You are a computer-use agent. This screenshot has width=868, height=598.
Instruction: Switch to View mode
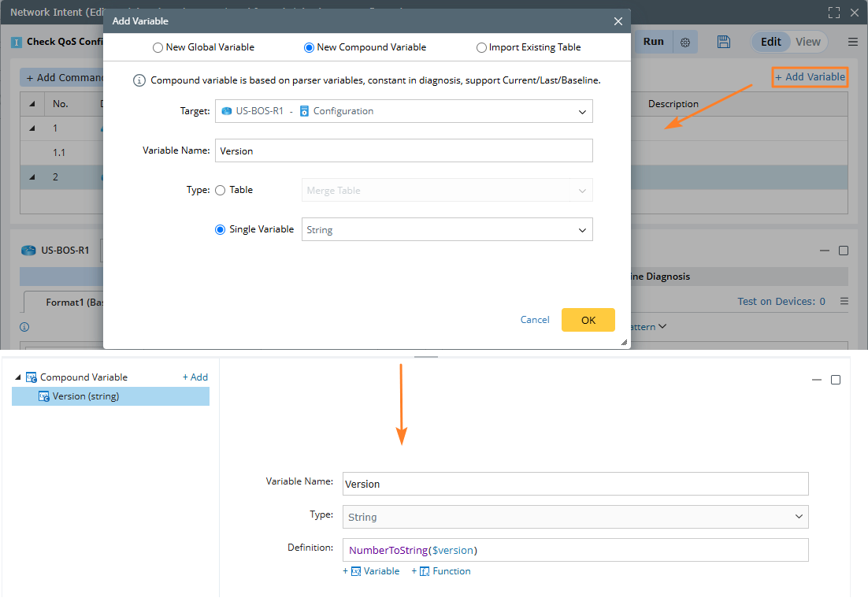tap(807, 42)
